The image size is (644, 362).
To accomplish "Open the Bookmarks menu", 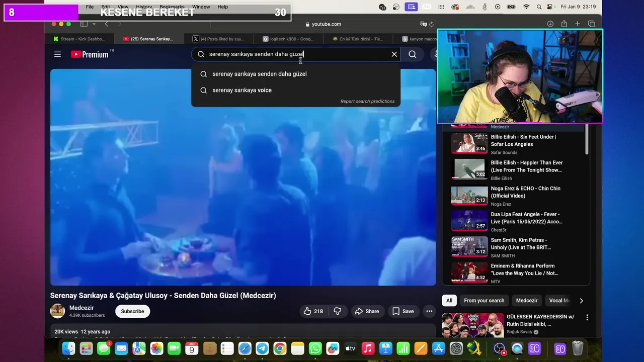I will [x=172, y=7].
